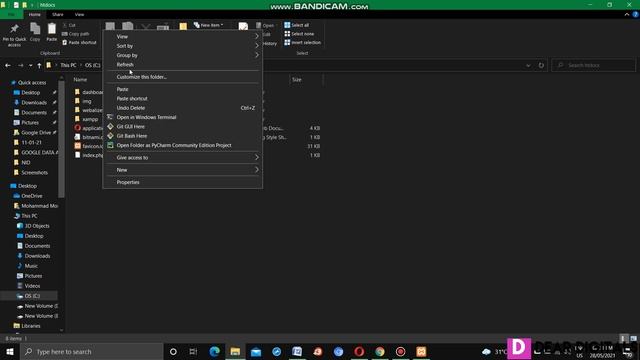Click the Forward navigation arrow
This screenshot has width=640, height=360.
(x=20, y=65)
